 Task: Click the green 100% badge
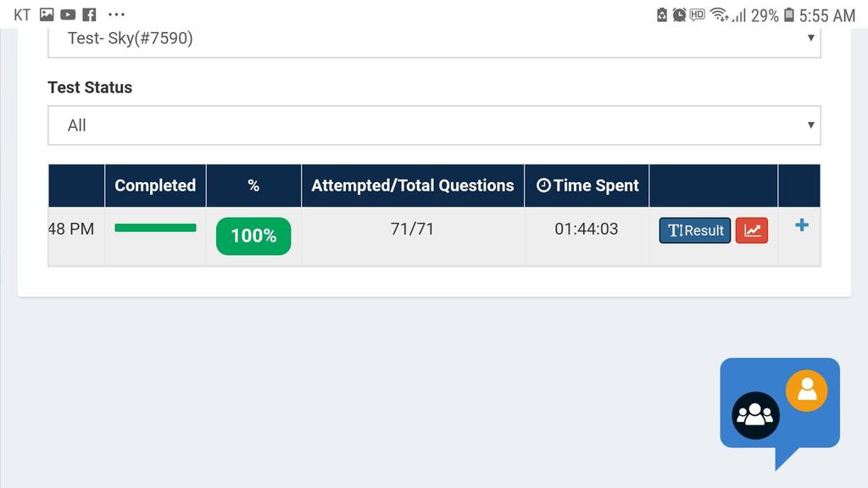click(x=253, y=236)
